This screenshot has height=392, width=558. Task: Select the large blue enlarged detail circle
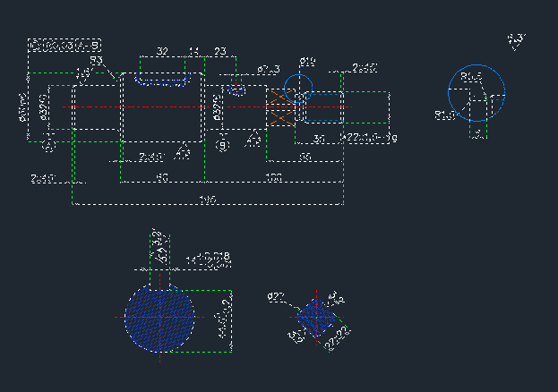tap(476, 93)
